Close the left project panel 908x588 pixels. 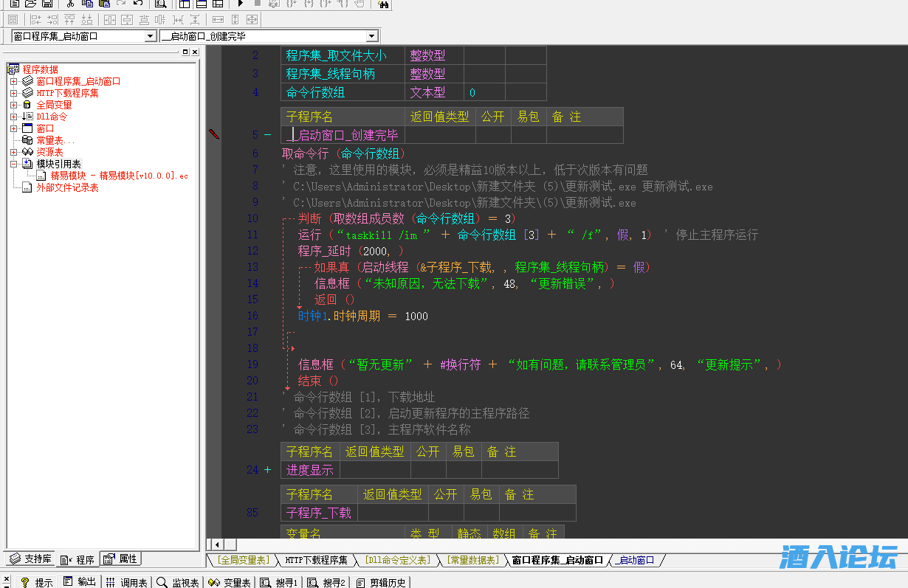195,52
